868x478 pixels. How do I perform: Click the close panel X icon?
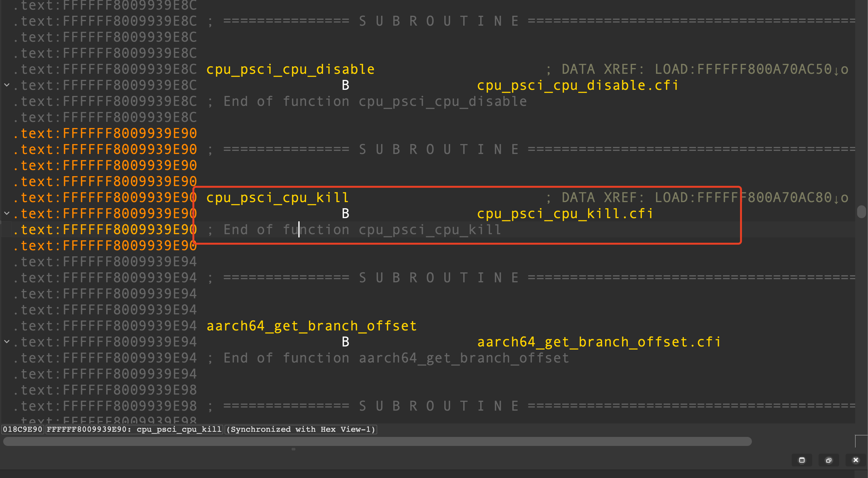(855, 460)
